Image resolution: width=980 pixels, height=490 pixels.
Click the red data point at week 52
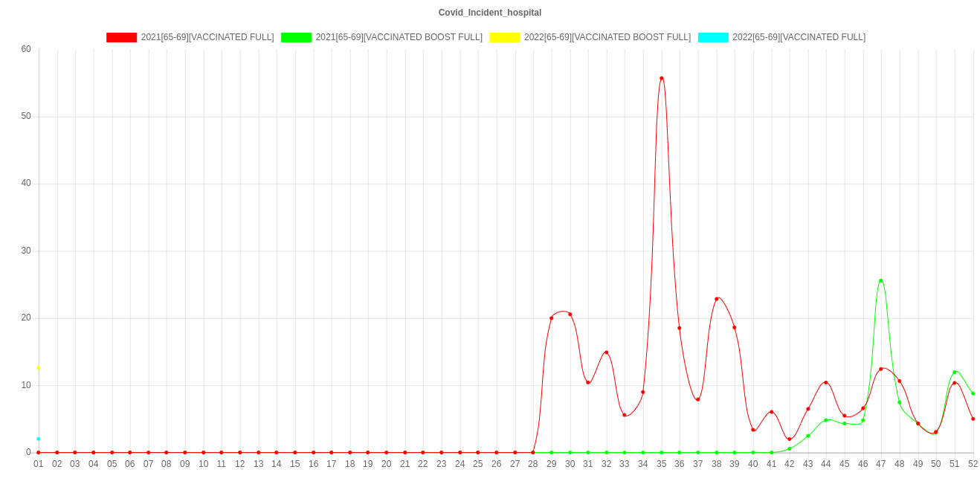[973, 419]
